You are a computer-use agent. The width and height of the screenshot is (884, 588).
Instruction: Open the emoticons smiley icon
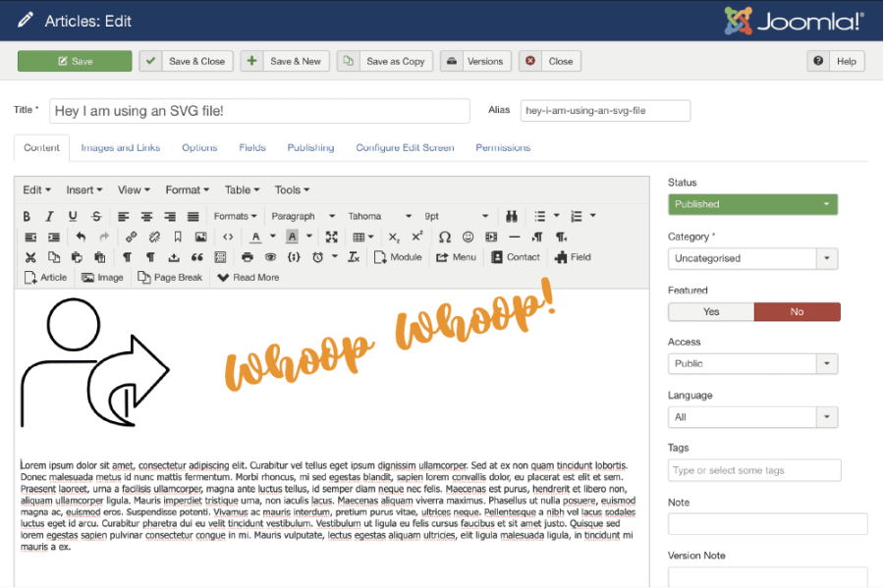(x=468, y=237)
